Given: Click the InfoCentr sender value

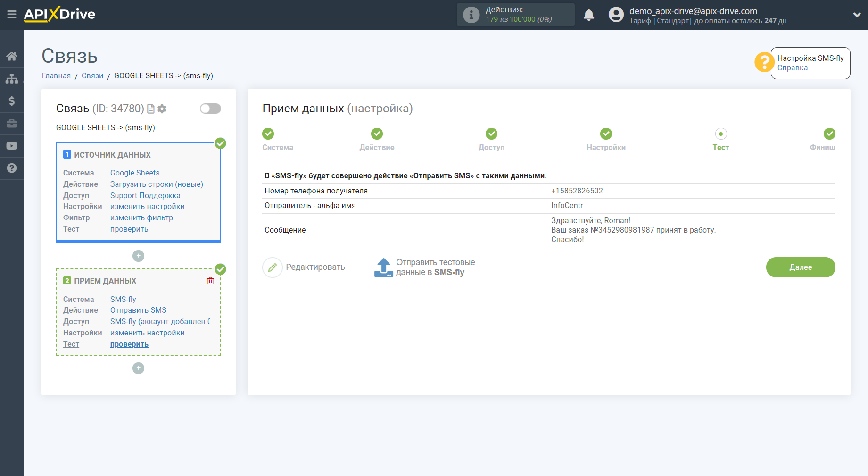Looking at the screenshot, I should [567, 206].
